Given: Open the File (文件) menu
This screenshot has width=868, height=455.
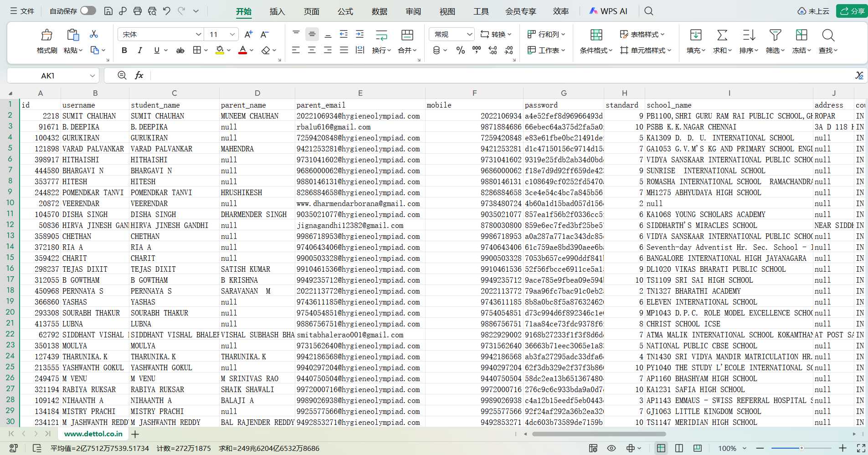Looking at the screenshot, I should [22, 11].
